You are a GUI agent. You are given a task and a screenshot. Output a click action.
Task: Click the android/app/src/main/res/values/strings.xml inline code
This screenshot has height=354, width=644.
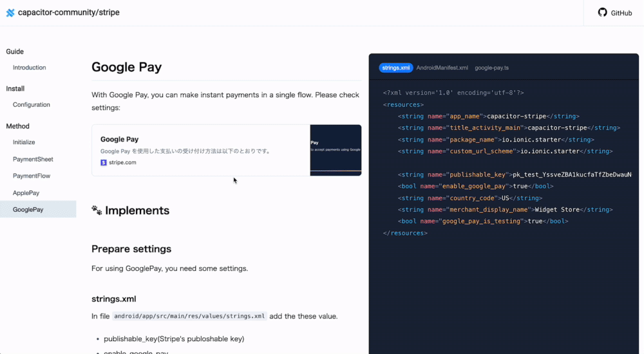189,316
